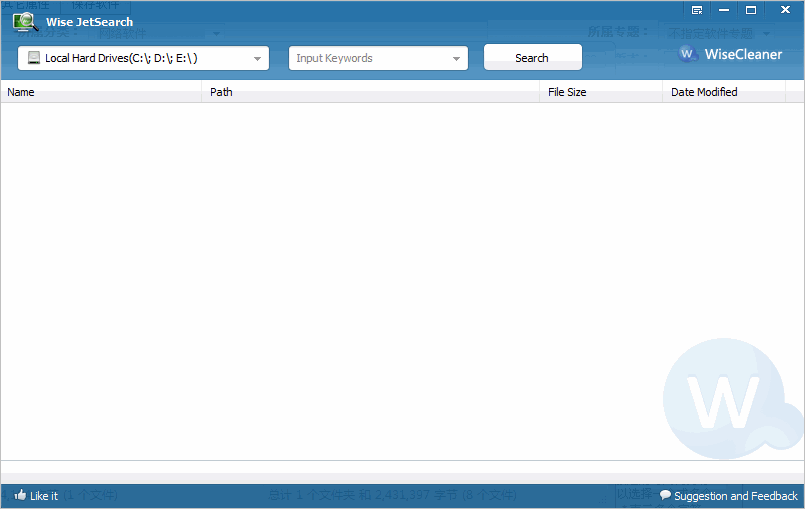Image resolution: width=805 pixels, height=509 pixels.
Task: Sort results by File Size column
Action: (x=601, y=92)
